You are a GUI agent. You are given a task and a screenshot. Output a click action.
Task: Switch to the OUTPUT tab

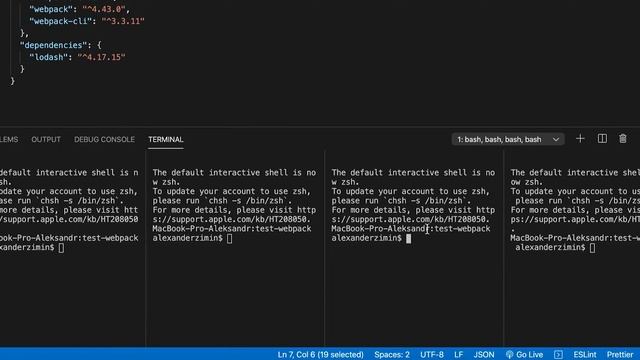pos(46,140)
